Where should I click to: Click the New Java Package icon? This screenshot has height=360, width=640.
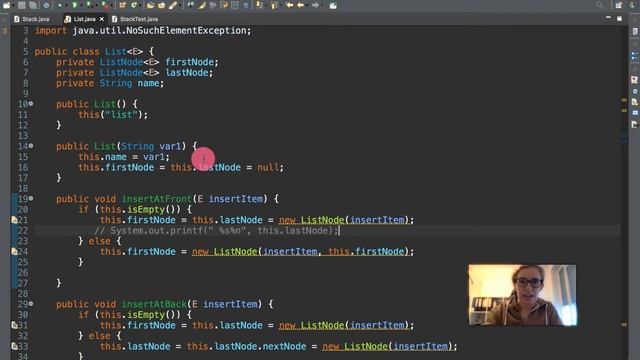click(x=122, y=5)
